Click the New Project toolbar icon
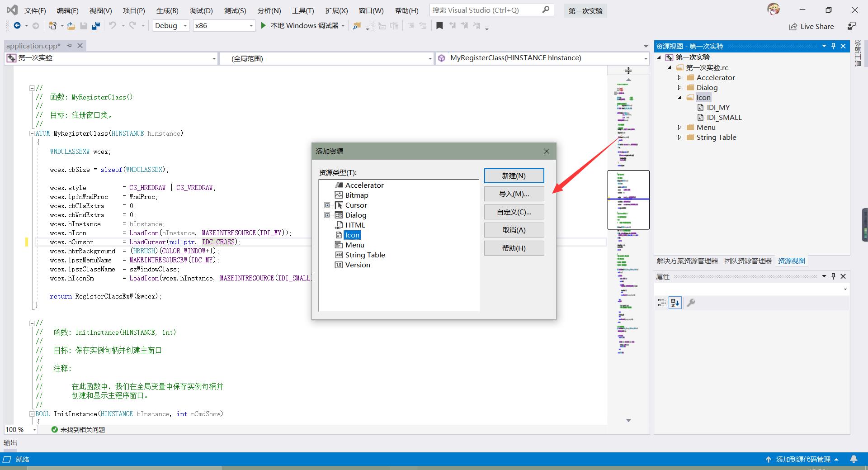Image resolution: width=868 pixels, height=470 pixels. point(52,26)
